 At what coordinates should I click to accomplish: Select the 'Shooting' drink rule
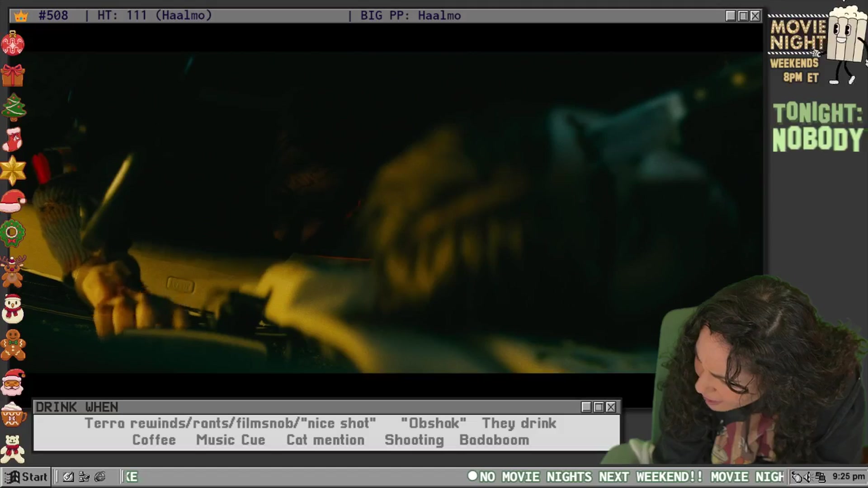pos(414,440)
